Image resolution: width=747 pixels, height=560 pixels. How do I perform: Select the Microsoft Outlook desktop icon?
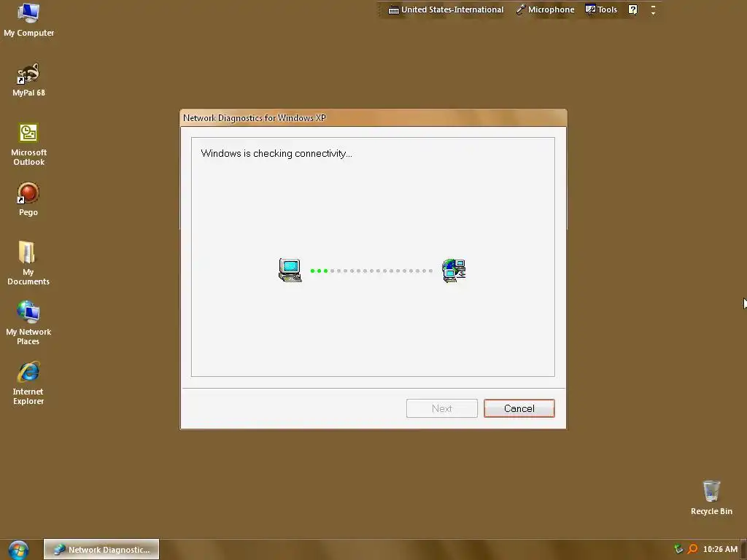point(28,144)
